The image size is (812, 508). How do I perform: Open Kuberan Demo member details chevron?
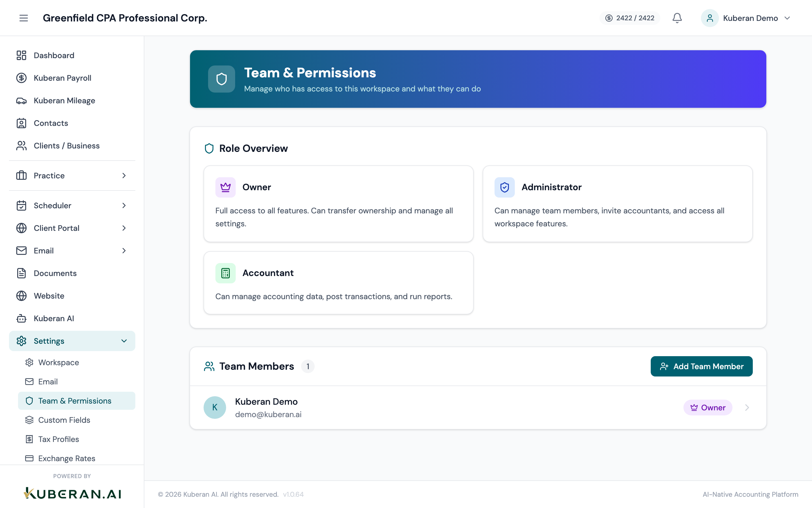pos(747,407)
